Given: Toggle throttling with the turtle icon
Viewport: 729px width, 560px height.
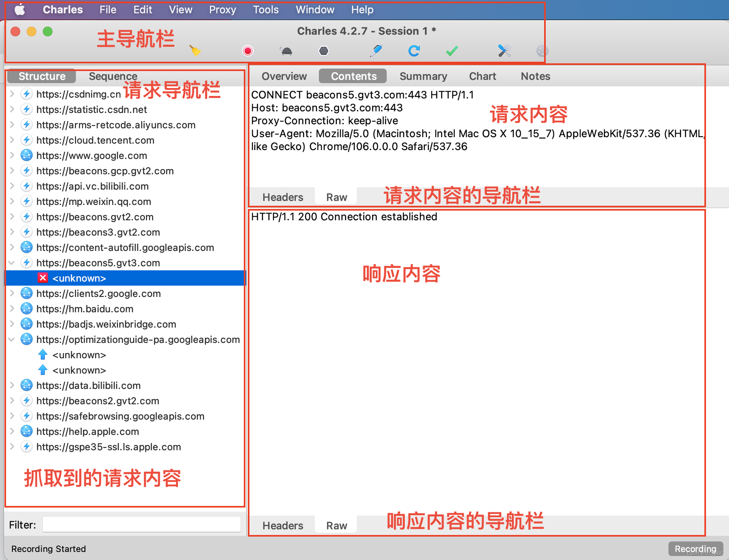Looking at the screenshot, I should point(286,51).
